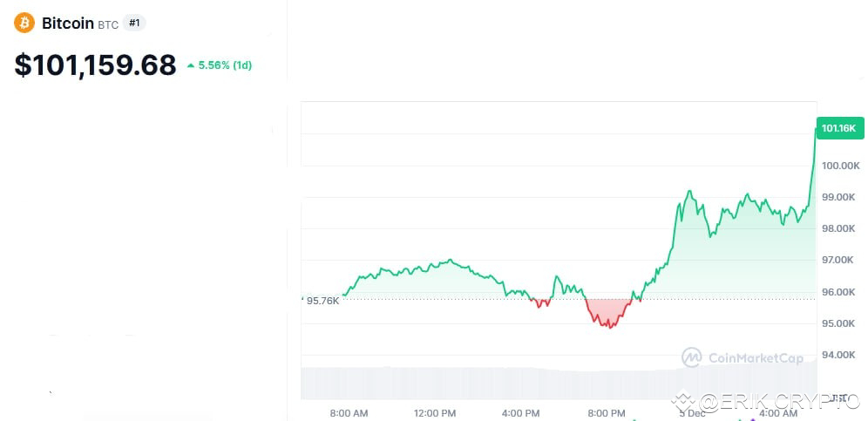Click the gray volume bar area
This screenshot has height=421, width=868.
(x=559, y=384)
